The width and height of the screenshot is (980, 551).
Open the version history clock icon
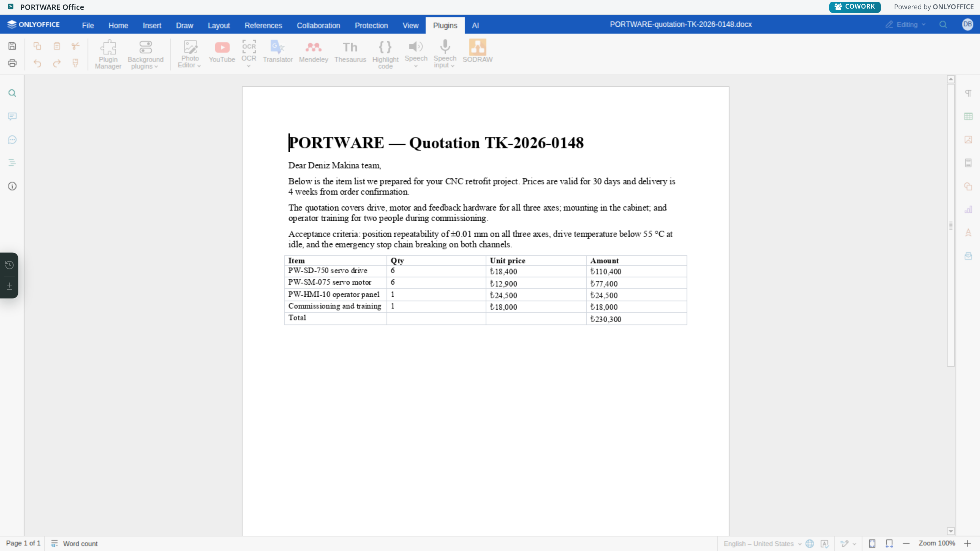click(9, 265)
